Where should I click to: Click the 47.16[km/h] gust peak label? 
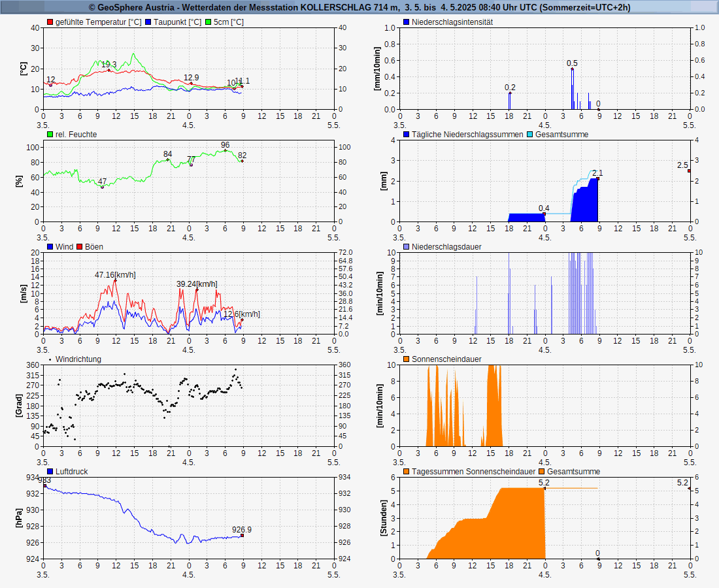pyautogui.click(x=115, y=274)
